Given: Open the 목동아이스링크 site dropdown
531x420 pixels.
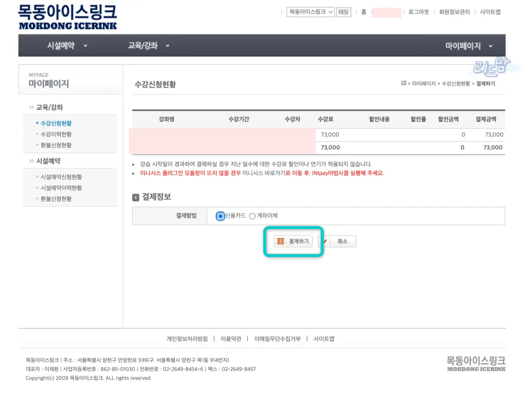Looking at the screenshot, I should (x=311, y=12).
